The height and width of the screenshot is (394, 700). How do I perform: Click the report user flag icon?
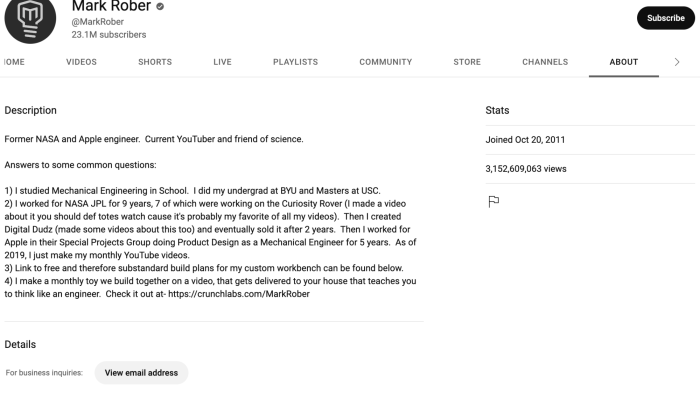tap(493, 202)
